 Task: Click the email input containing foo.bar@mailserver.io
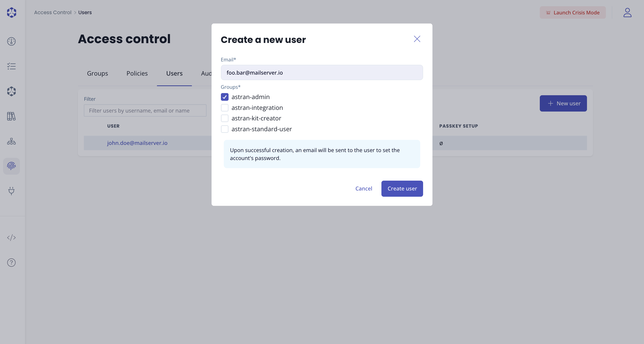(x=322, y=73)
